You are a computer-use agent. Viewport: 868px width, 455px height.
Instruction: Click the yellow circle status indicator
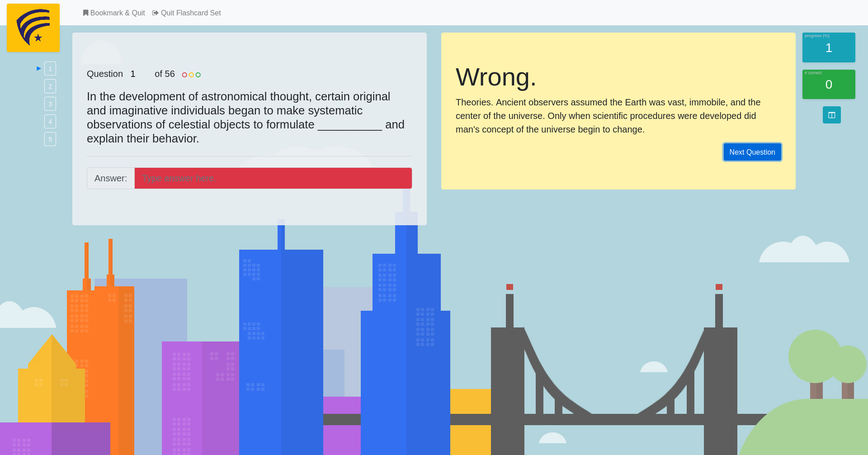191,75
